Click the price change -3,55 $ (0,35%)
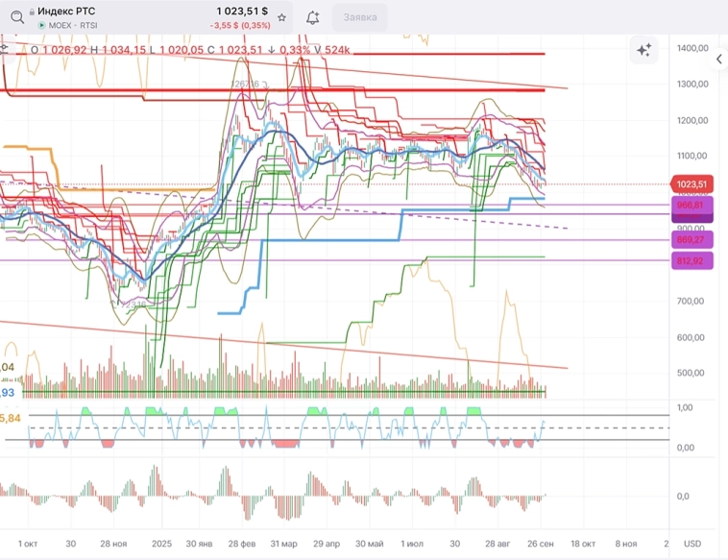The image size is (728, 560). (x=240, y=26)
